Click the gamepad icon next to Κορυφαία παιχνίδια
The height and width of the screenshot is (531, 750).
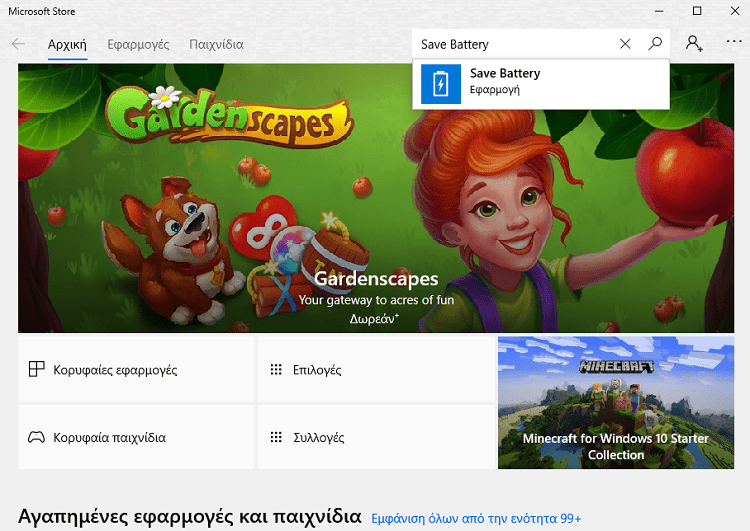point(36,437)
